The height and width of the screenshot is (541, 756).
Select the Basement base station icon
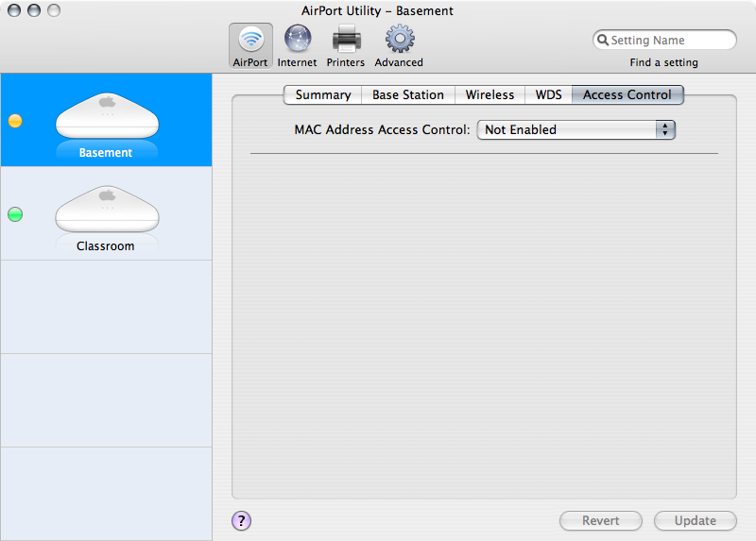[107, 116]
